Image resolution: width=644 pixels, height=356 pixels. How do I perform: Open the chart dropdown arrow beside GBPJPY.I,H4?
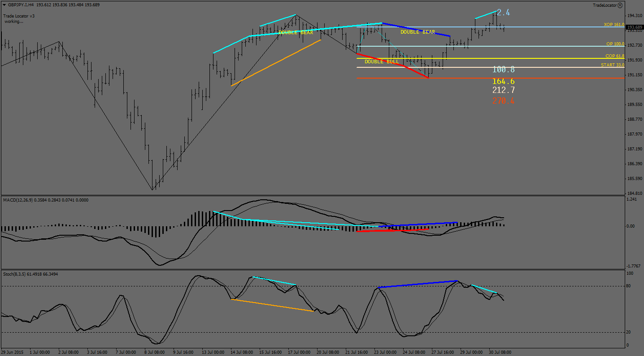click(4, 5)
